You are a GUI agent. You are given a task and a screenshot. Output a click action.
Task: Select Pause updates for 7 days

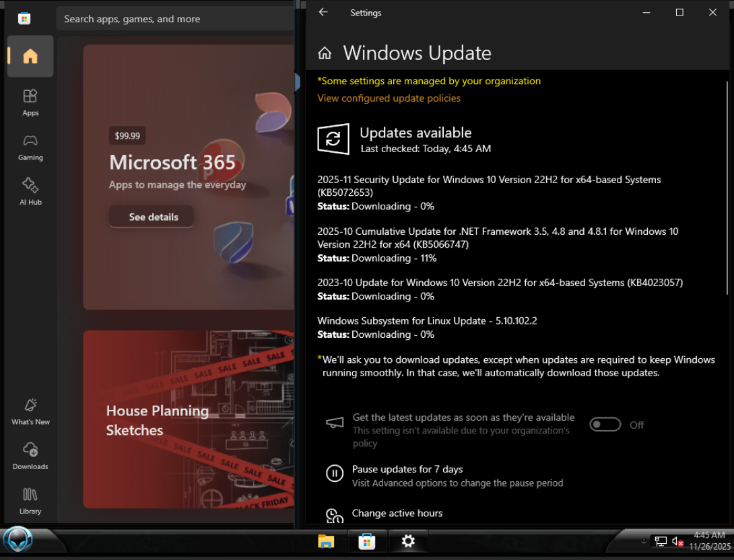(407, 469)
